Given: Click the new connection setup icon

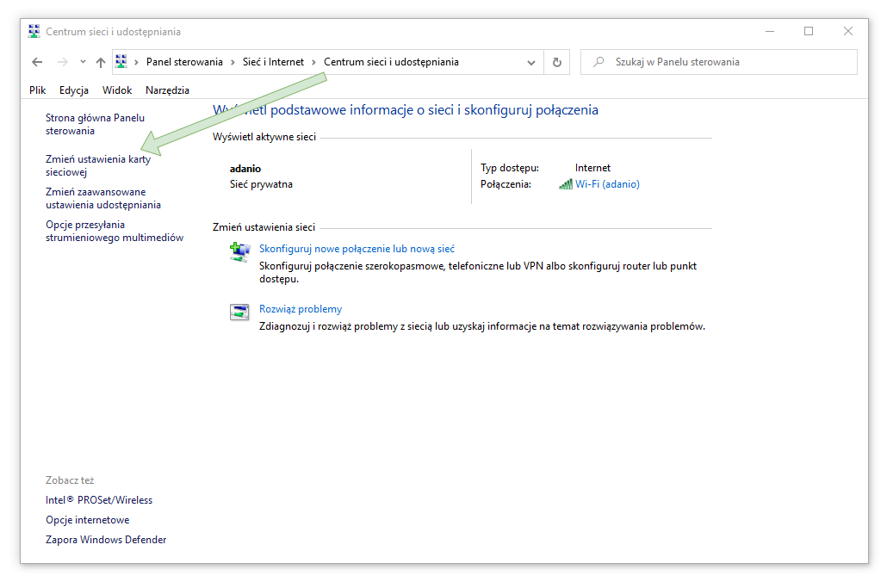Looking at the screenshot, I should point(239,251).
